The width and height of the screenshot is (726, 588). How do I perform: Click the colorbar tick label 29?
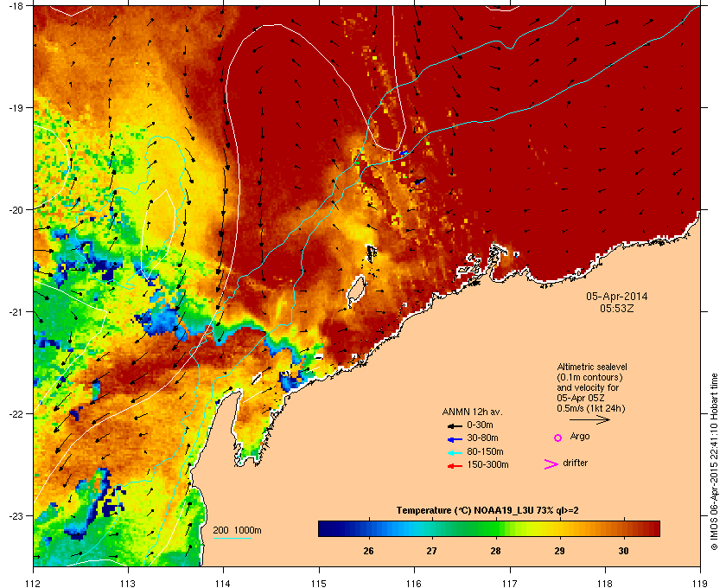click(559, 551)
